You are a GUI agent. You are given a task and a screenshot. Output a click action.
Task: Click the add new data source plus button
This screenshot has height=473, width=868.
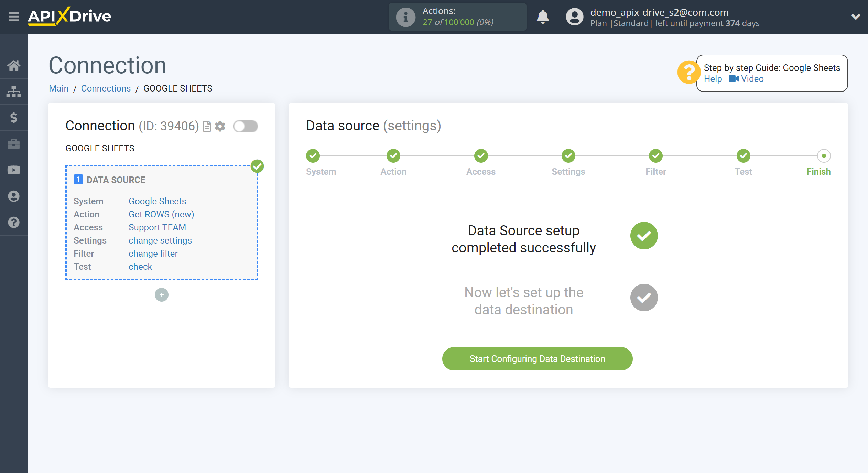pos(161,295)
